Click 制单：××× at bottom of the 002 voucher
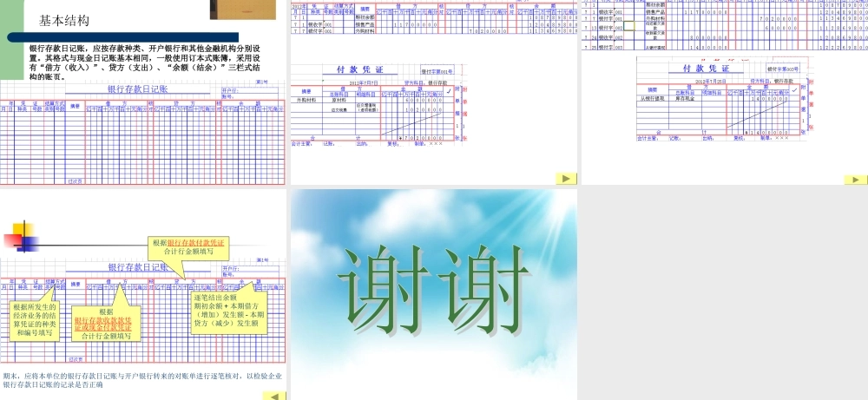This screenshot has width=868, height=400. pos(773,138)
